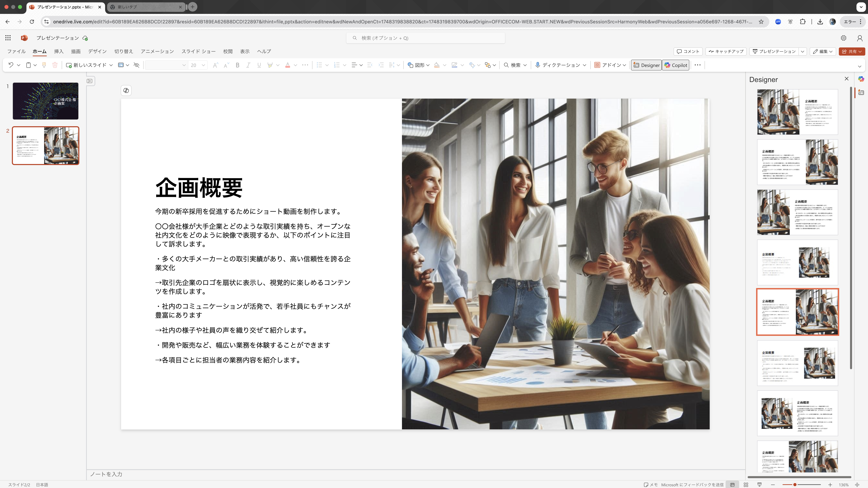868x488 pixels.
Task: Expand the font size dropdown
Action: [203, 65]
